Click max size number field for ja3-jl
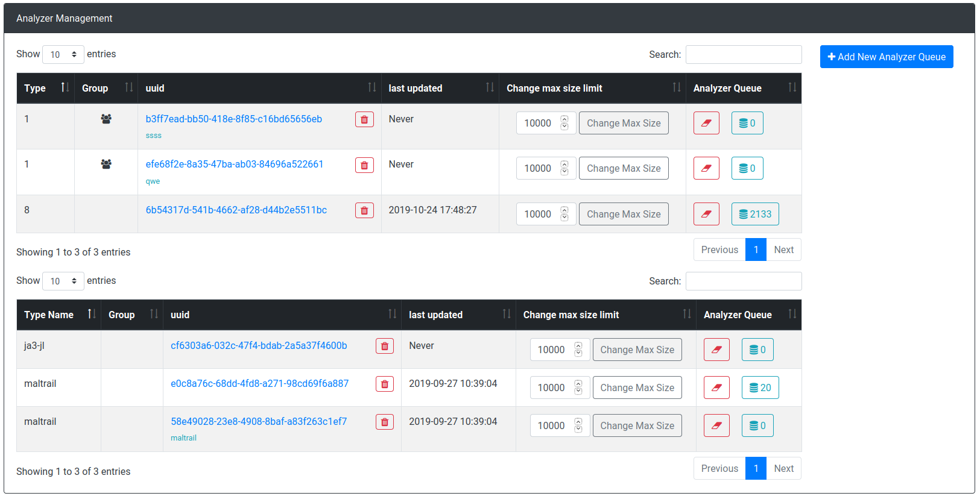Viewport: 980px width, 499px height. click(x=552, y=350)
